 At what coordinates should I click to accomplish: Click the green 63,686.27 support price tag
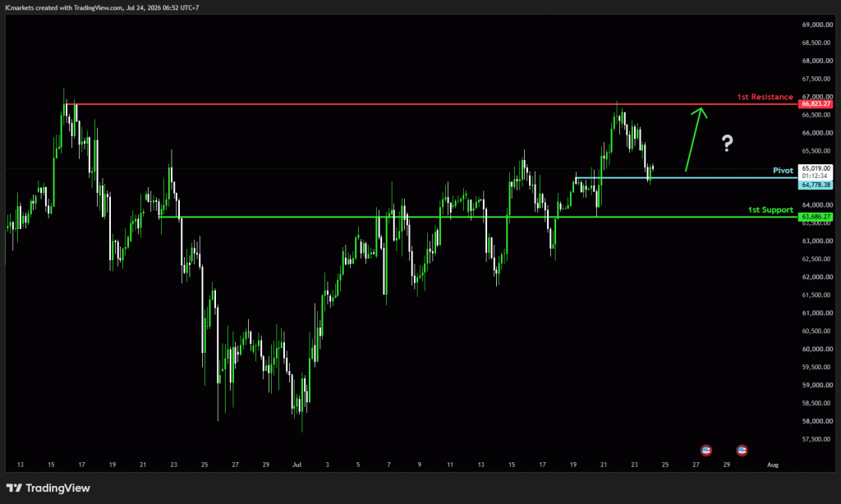(x=816, y=218)
